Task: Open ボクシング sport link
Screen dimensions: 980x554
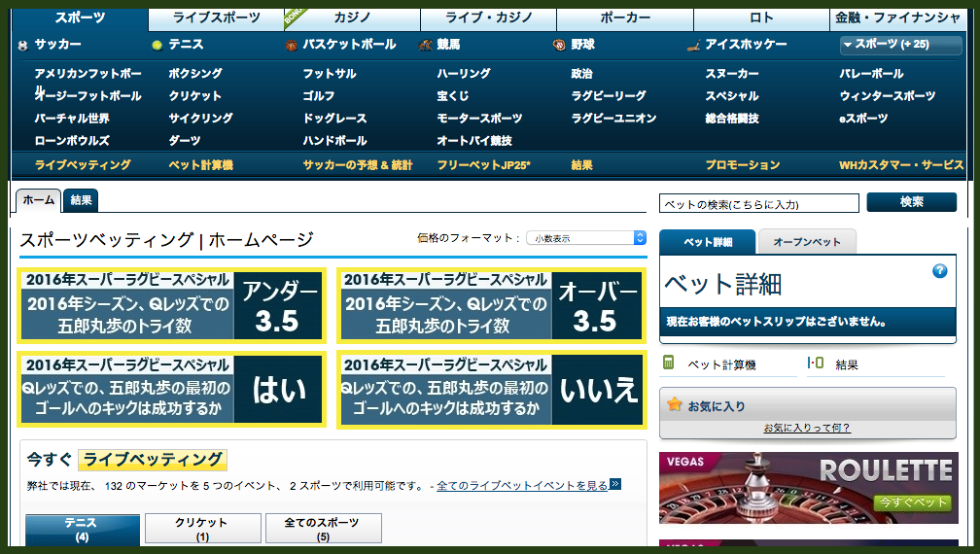Action: coord(195,74)
